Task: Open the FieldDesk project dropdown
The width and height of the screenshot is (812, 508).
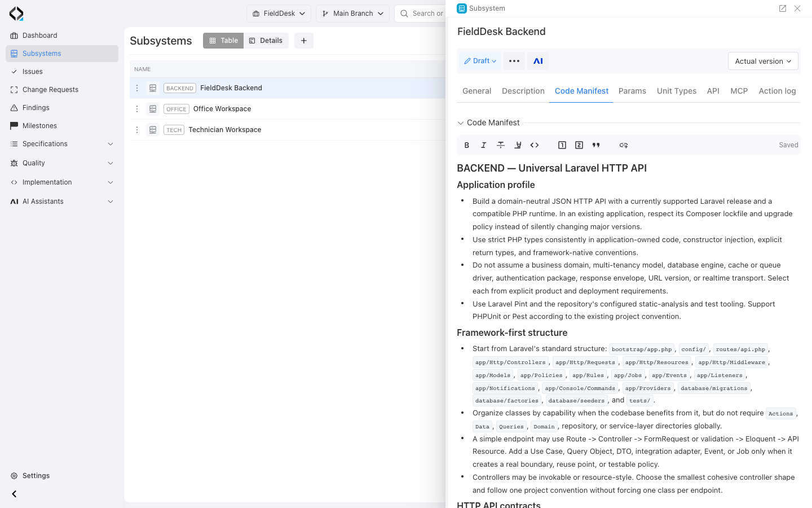Action: coord(279,14)
